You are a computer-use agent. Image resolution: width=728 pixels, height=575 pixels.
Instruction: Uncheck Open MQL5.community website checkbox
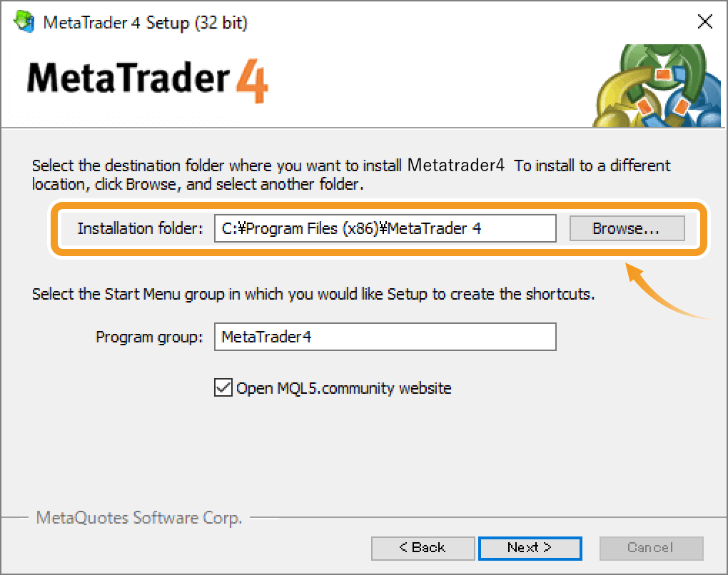pos(223,387)
